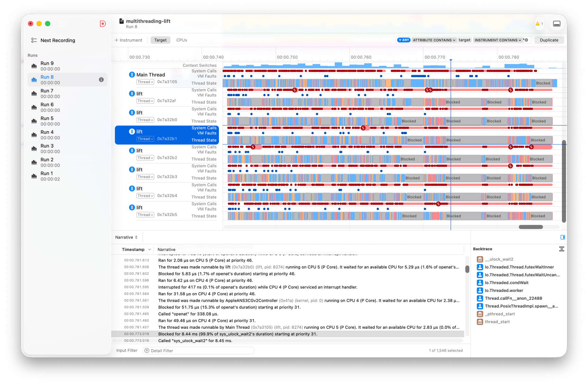
Task: Toggle the ANY filter match pill
Action: coord(403,40)
